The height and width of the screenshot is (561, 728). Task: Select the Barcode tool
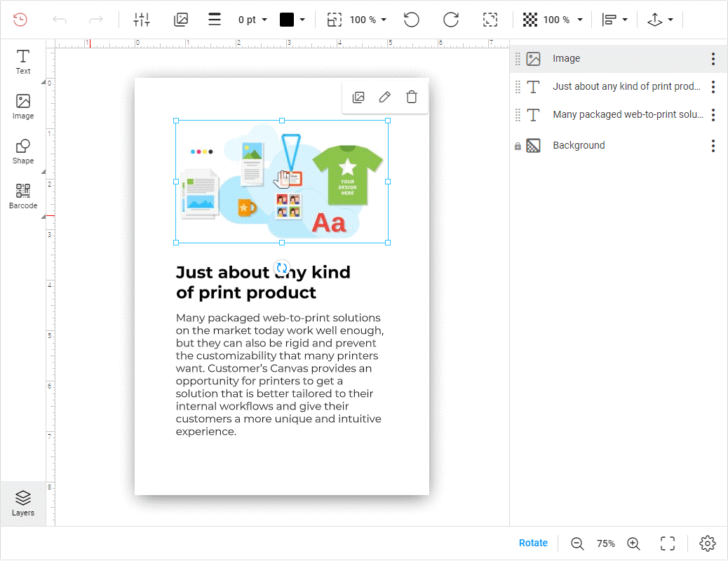(x=22, y=196)
